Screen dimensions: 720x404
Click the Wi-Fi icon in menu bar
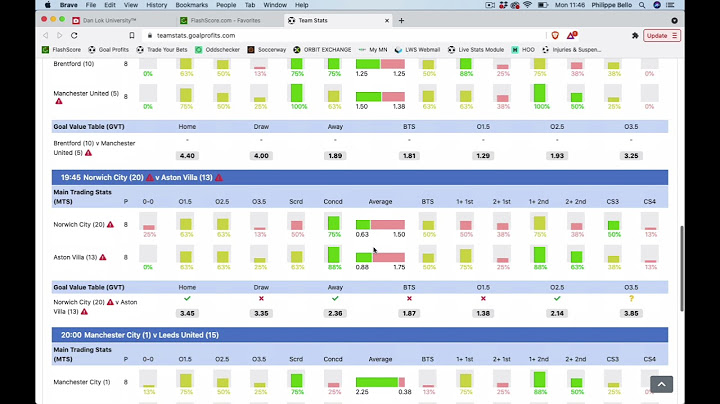(x=528, y=5)
